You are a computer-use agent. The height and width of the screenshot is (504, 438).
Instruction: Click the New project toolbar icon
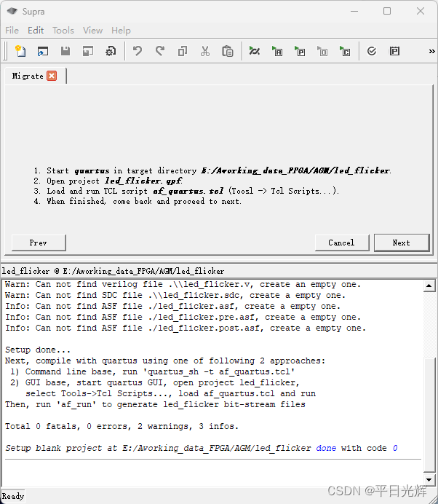pyautogui.click(x=20, y=51)
